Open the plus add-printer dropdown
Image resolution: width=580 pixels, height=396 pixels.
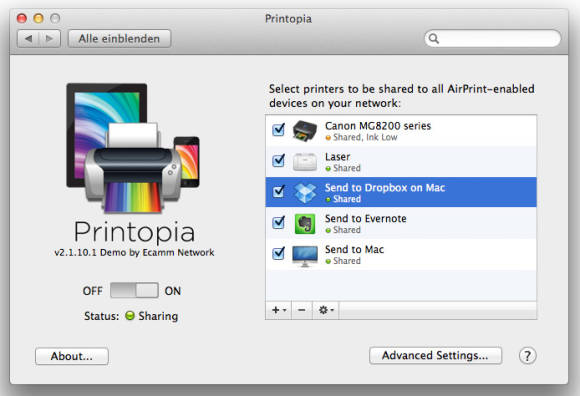pos(279,310)
